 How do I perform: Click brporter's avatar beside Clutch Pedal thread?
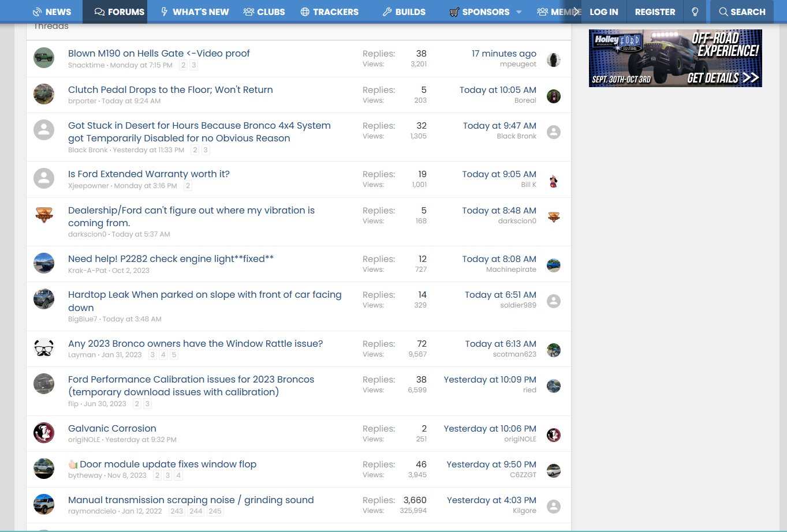[44, 94]
